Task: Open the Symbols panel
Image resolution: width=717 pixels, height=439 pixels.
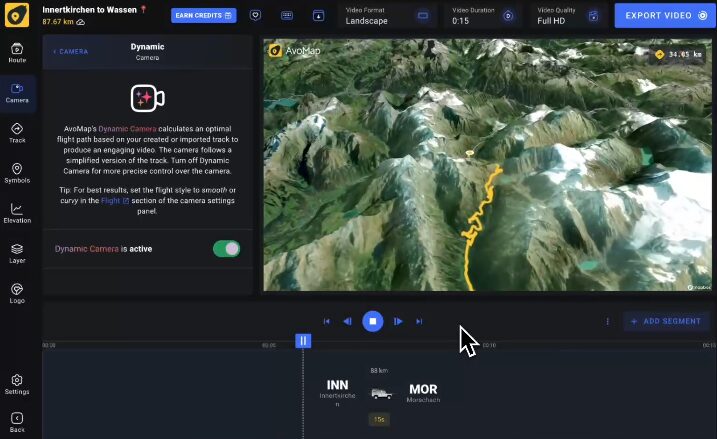Action: [17, 173]
